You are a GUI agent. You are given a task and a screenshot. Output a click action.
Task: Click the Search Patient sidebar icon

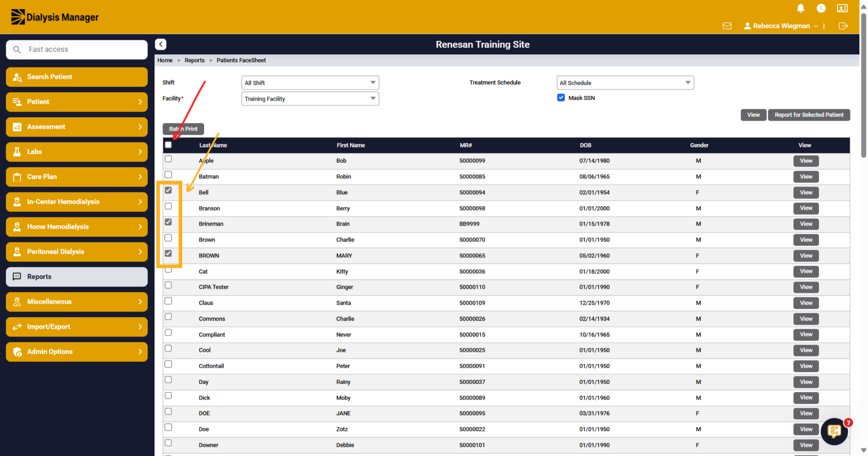point(17,77)
